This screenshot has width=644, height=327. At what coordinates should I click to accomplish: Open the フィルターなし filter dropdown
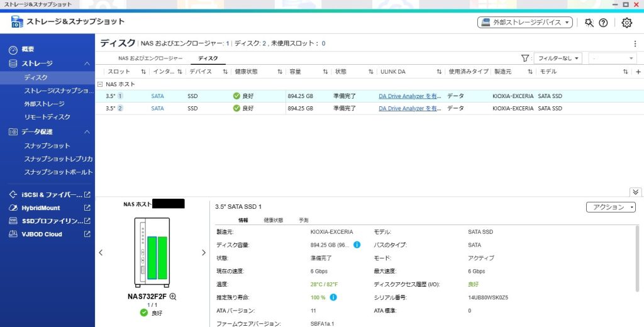[558, 58]
